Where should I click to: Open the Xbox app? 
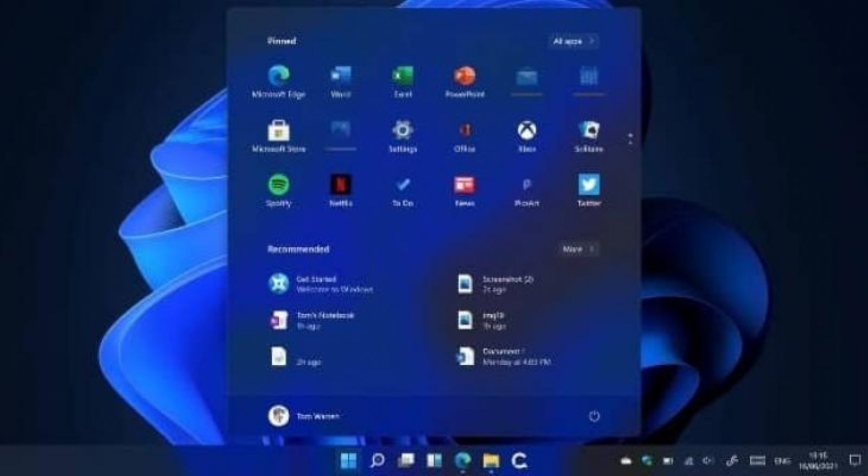527,136
